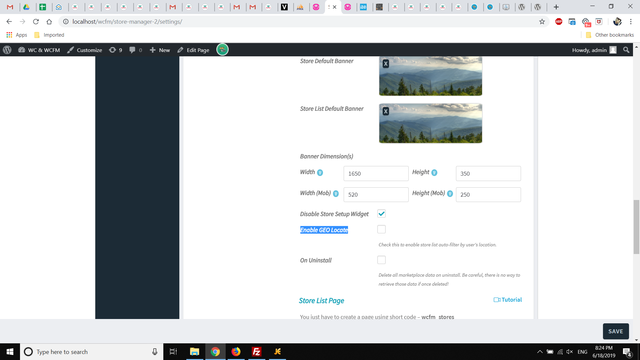Open the WC & WCFM site menu

point(39,50)
